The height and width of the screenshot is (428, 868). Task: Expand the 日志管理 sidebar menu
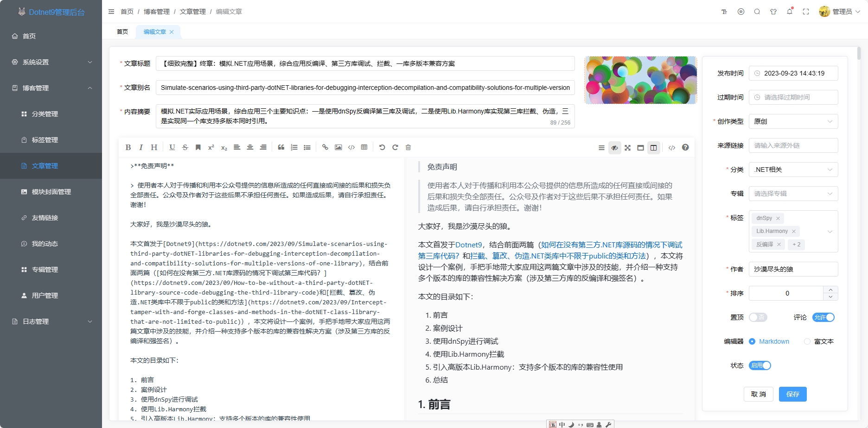51,321
